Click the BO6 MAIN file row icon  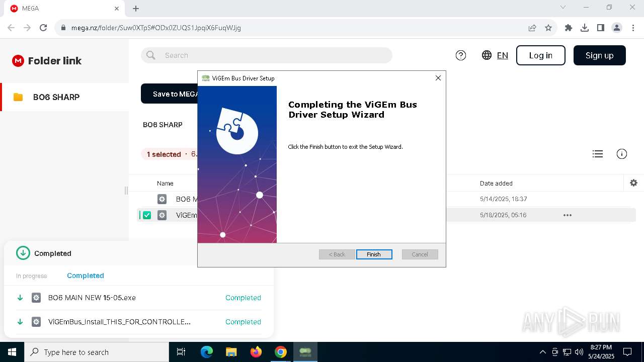[162, 199]
